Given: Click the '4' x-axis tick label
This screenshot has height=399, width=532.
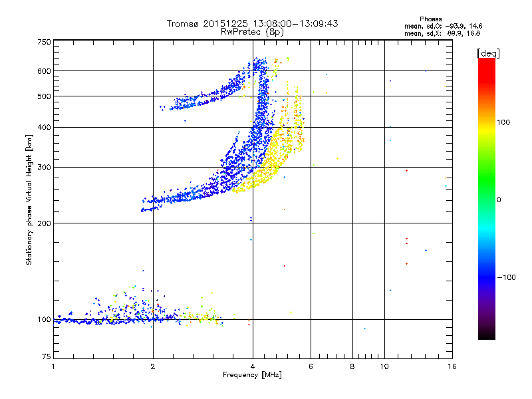Looking at the screenshot, I should (x=253, y=366).
